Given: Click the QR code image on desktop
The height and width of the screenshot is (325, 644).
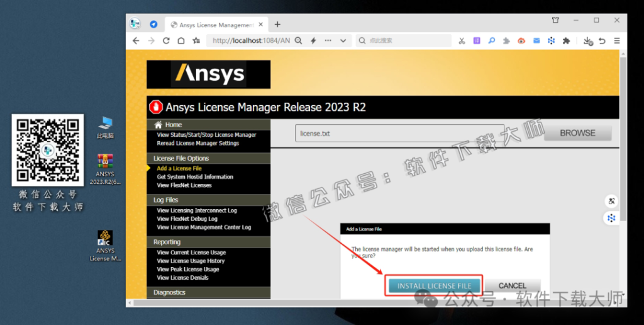Looking at the screenshot, I should 48,150.
